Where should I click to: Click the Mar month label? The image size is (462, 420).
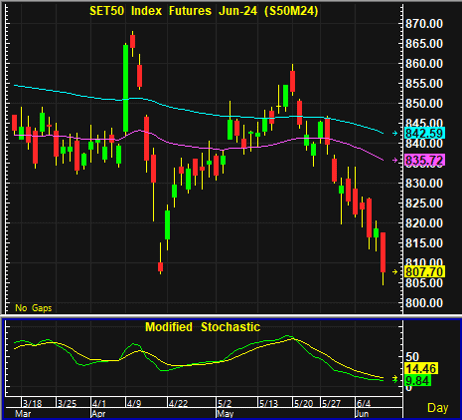click(23, 414)
